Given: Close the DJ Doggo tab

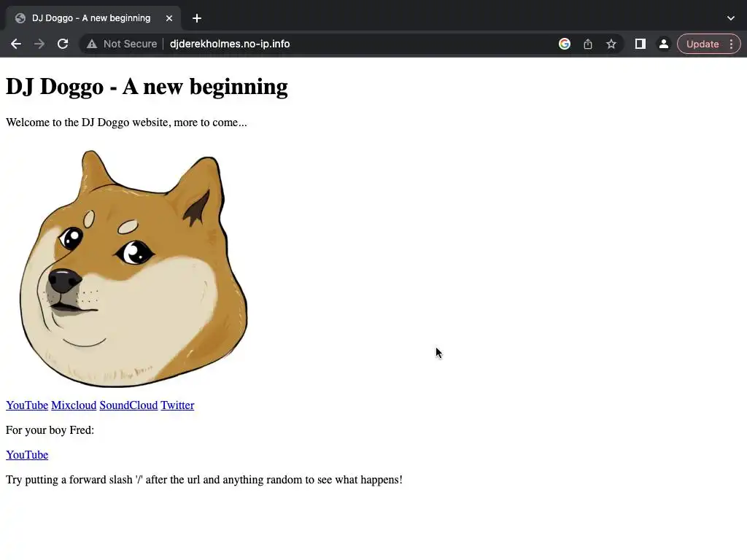Looking at the screenshot, I should point(169,18).
